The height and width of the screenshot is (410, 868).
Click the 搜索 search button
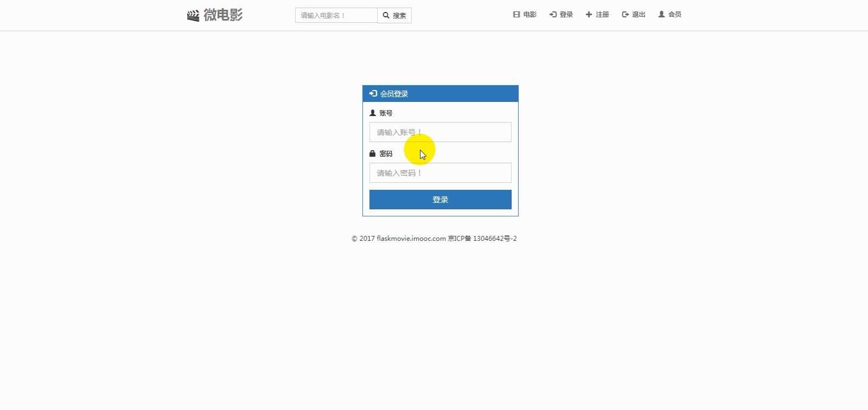tap(394, 15)
